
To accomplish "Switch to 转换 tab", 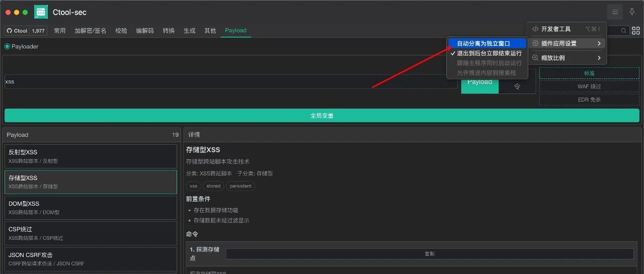I will click(169, 31).
